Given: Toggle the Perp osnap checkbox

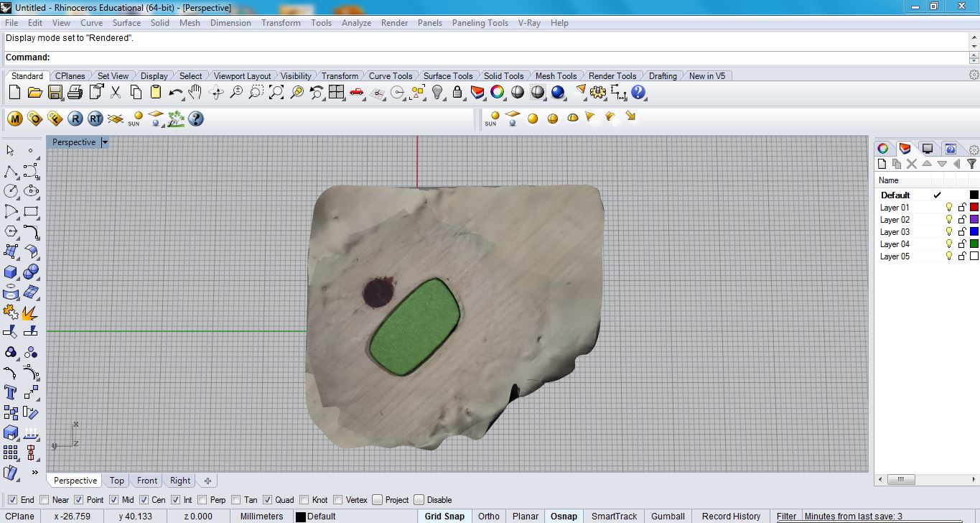Looking at the screenshot, I should click(x=202, y=500).
